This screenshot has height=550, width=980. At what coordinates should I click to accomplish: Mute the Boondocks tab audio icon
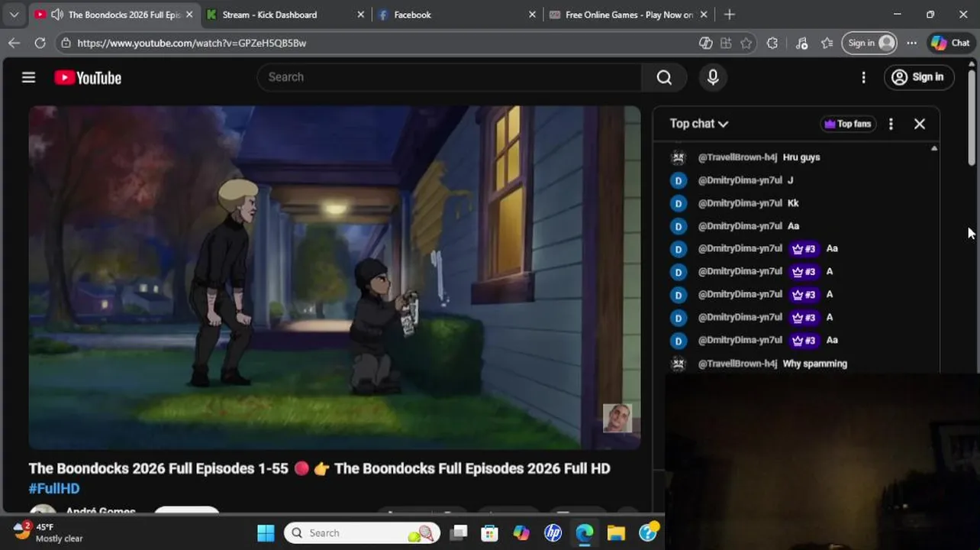coord(56,15)
